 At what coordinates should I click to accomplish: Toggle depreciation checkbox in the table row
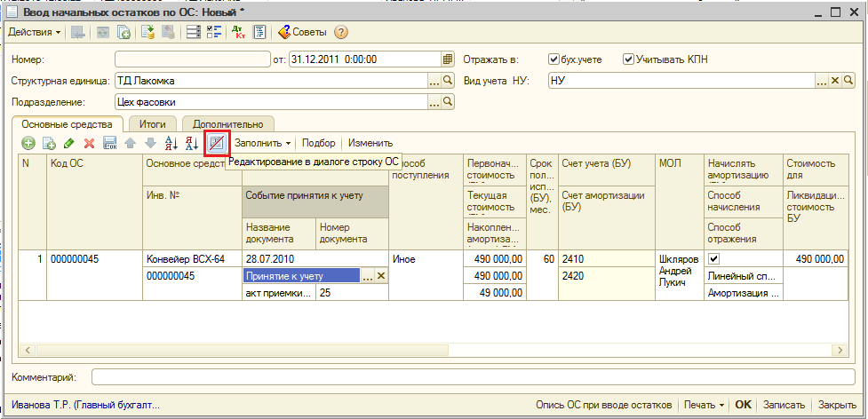(713, 259)
